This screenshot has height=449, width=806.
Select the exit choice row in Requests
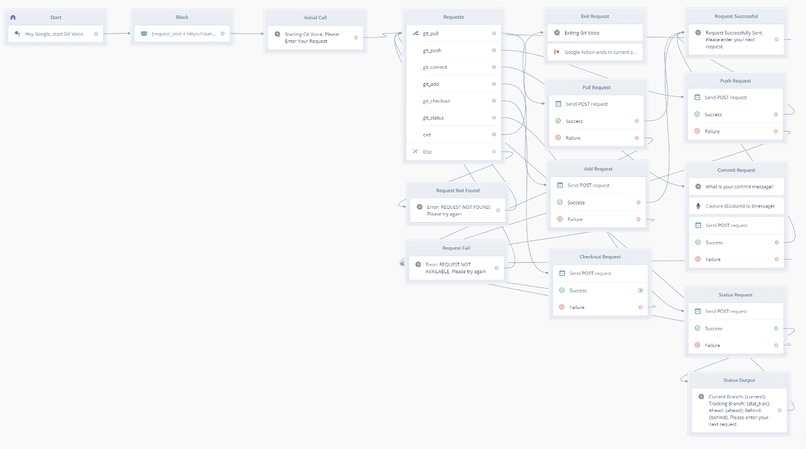pyautogui.click(x=453, y=134)
